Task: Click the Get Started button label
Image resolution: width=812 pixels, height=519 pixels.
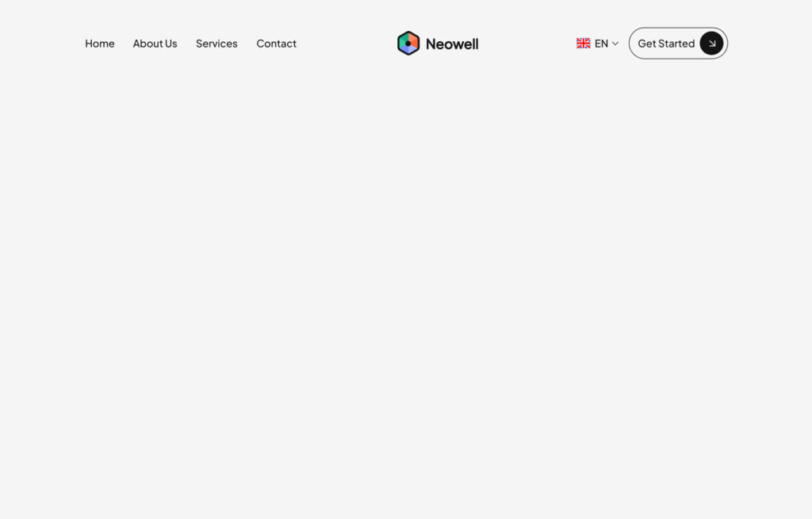Action: pyautogui.click(x=666, y=44)
